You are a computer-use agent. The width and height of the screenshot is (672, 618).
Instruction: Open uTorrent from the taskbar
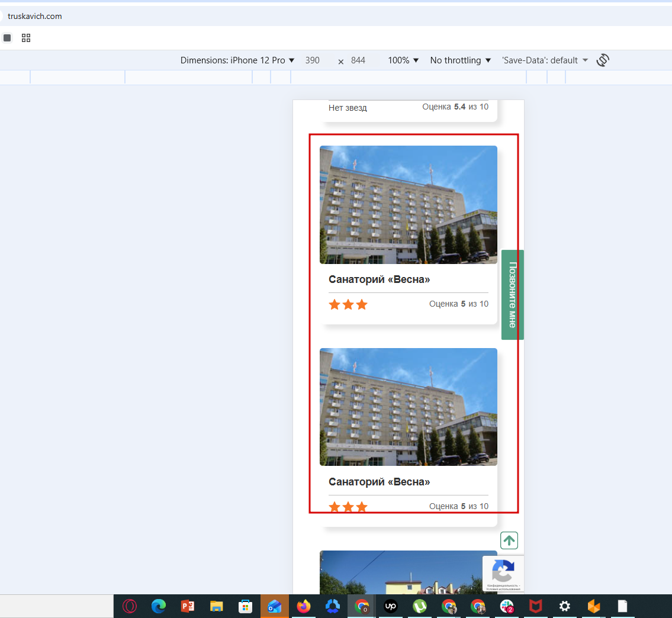[x=420, y=606]
